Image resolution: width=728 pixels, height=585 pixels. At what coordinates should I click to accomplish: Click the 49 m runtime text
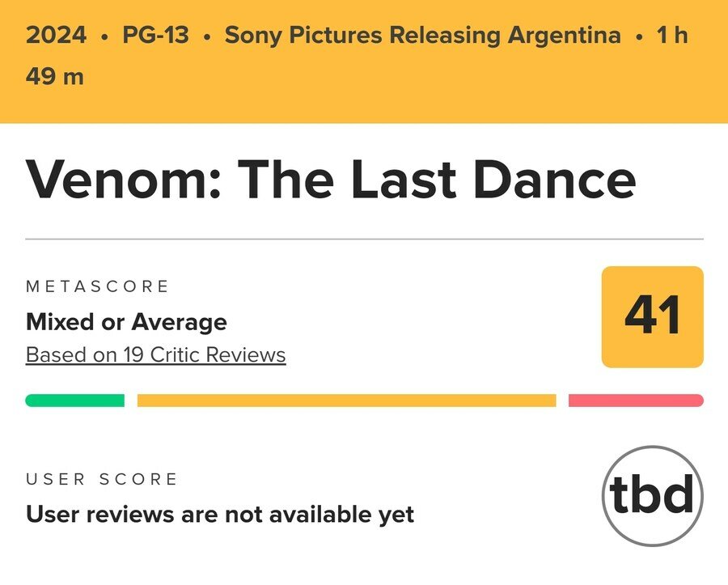pos(55,76)
